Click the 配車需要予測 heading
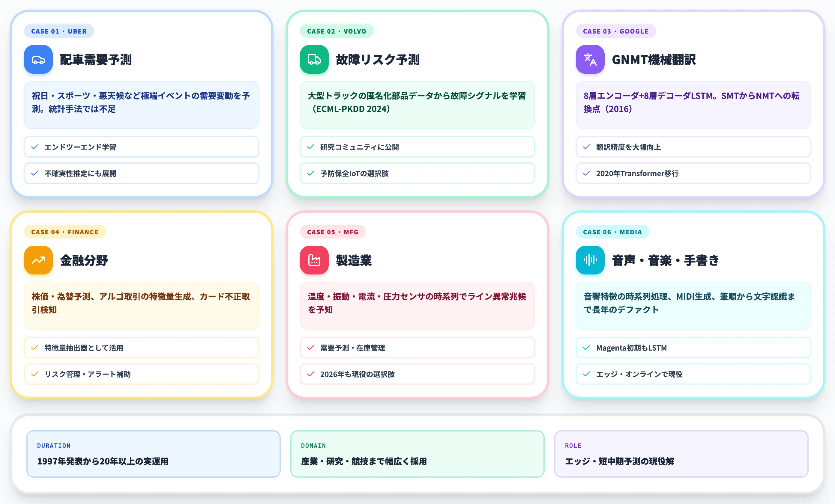The height and width of the screenshot is (504, 835). (96, 60)
